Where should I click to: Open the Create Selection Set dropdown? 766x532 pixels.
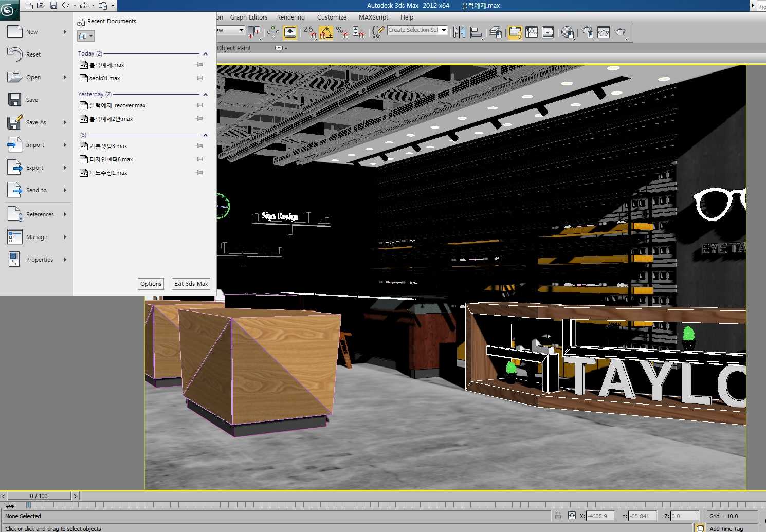point(444,30)
